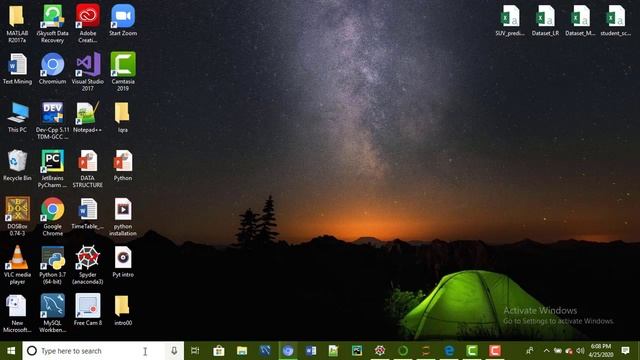Open Task View from the taskbar
The width and height of the screenshot is (640, 360).
pos(195,351)
